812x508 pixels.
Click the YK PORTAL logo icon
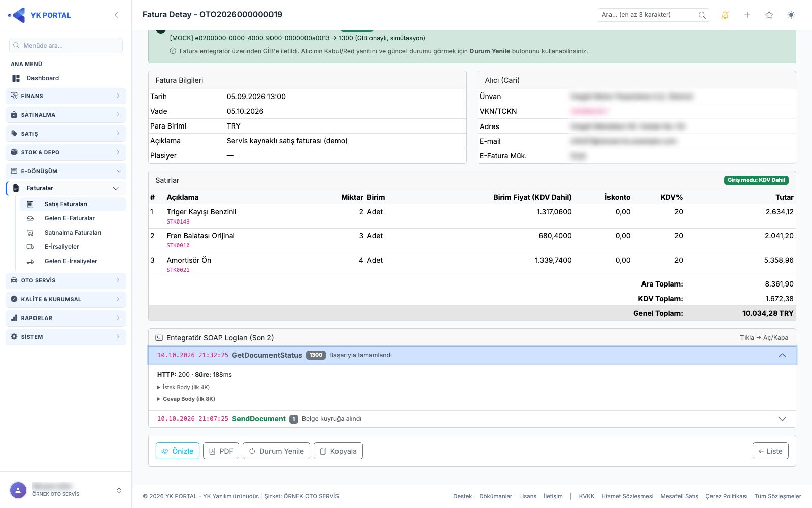17,15
